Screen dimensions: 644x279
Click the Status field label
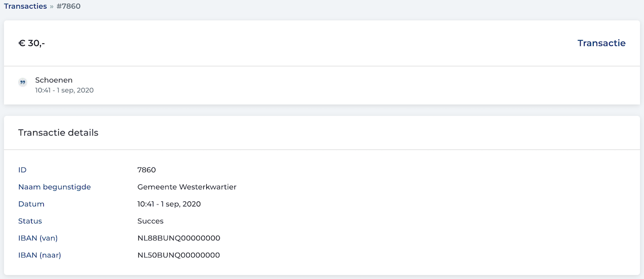coord(30,222)
